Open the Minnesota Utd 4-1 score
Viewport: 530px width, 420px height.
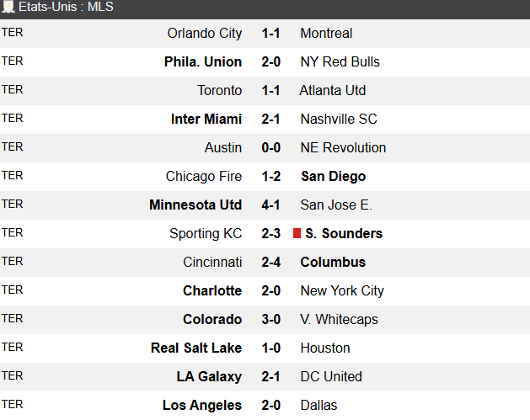[270, 205]
